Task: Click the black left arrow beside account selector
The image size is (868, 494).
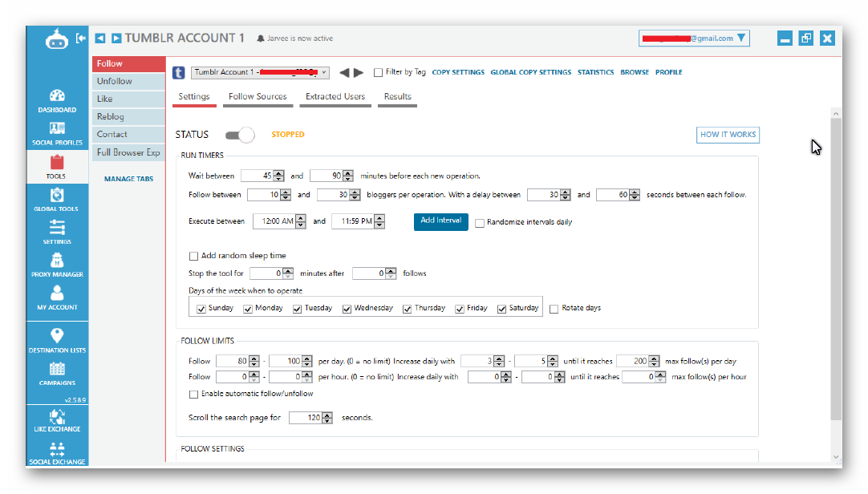Action: coord(344,72)
